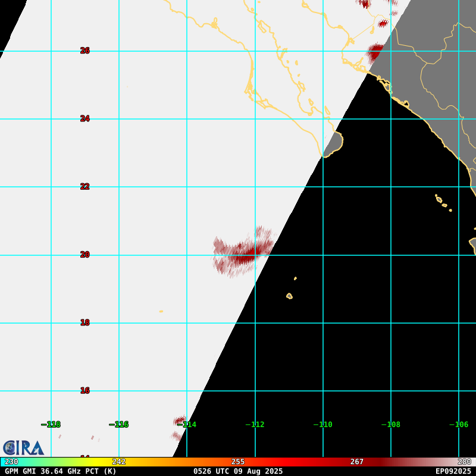This screenshot has width=476, height=476.
Task: Select the -106 longitude label
Action: pyautogui.click(x=459, y=424)
